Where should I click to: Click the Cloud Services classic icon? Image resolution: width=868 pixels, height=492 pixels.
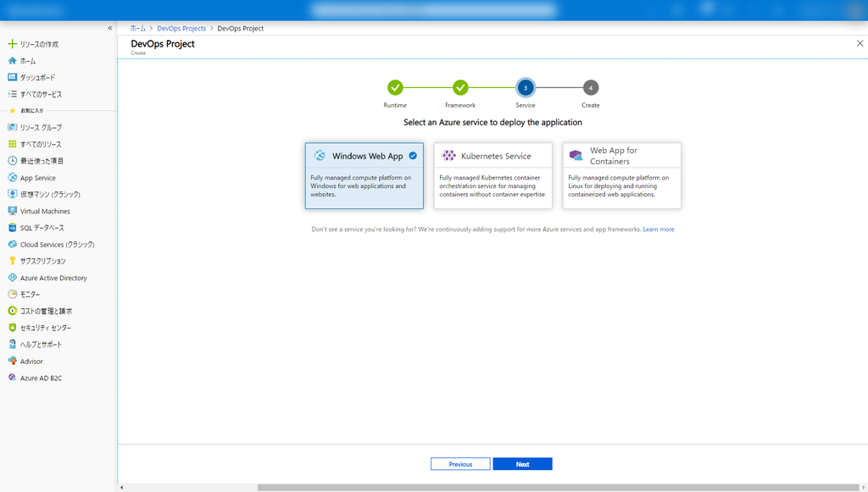click(x=12, y=244)
